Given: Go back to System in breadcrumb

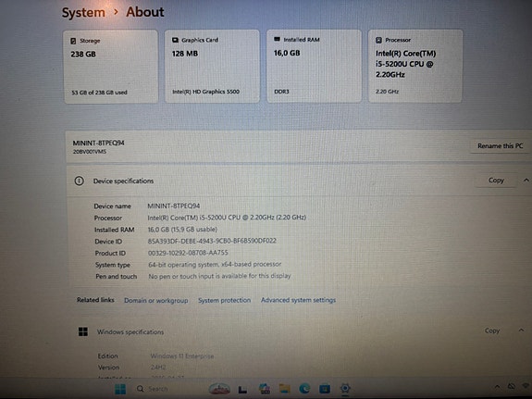Looking at the screenshot, I should [x=83, y=13].
